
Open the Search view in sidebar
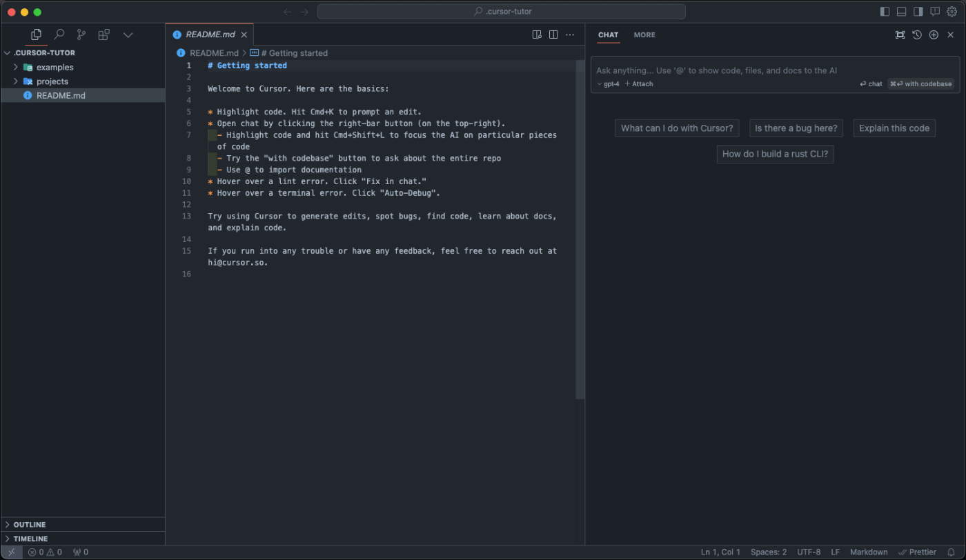[59, 34]
